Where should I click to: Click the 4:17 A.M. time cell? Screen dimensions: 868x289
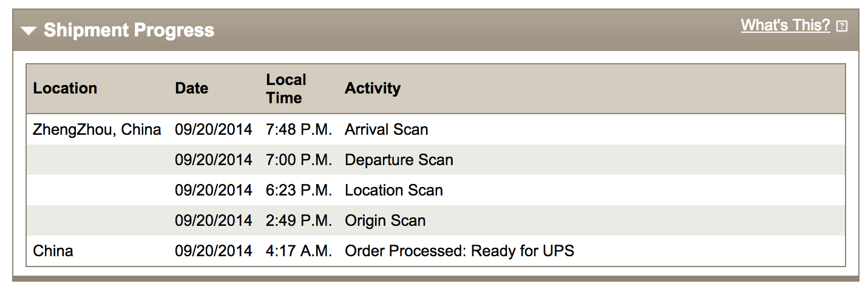click(x=299, y=251)
